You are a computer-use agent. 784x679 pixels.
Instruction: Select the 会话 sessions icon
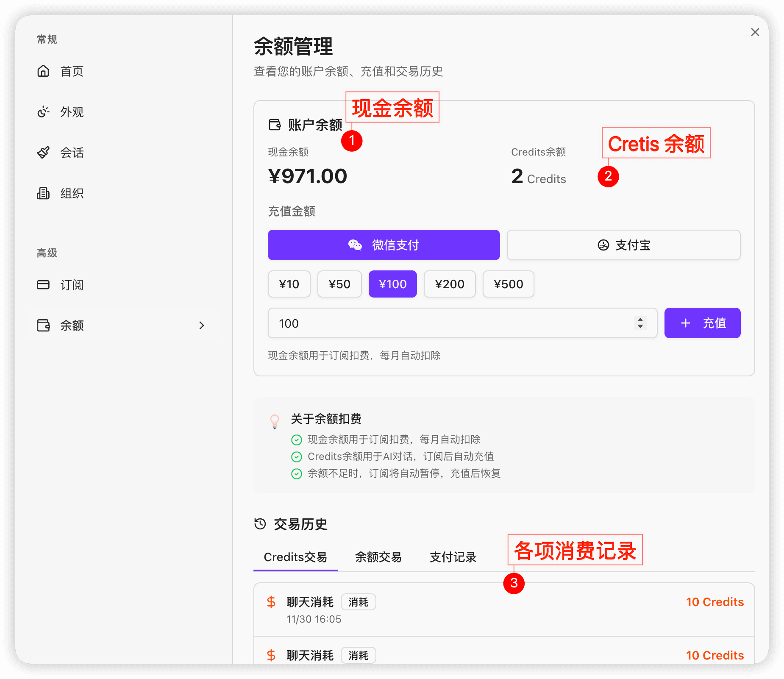44,153
